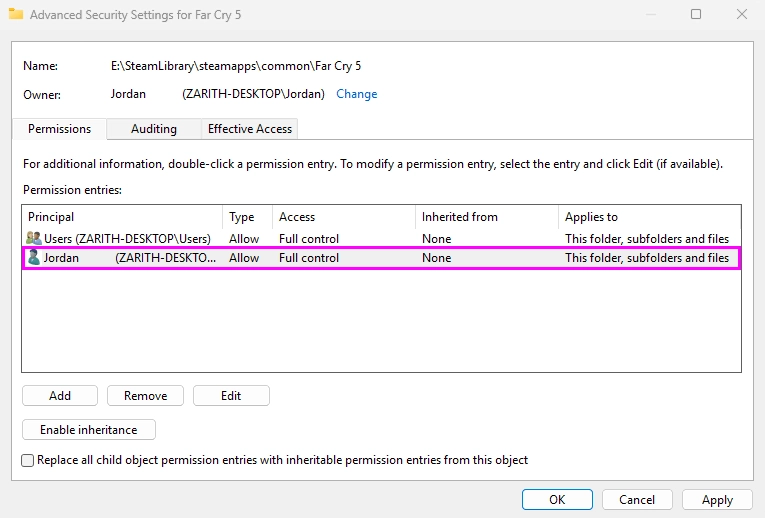
Task: Click None in the Jordan row
Action: tap(437, 258)
